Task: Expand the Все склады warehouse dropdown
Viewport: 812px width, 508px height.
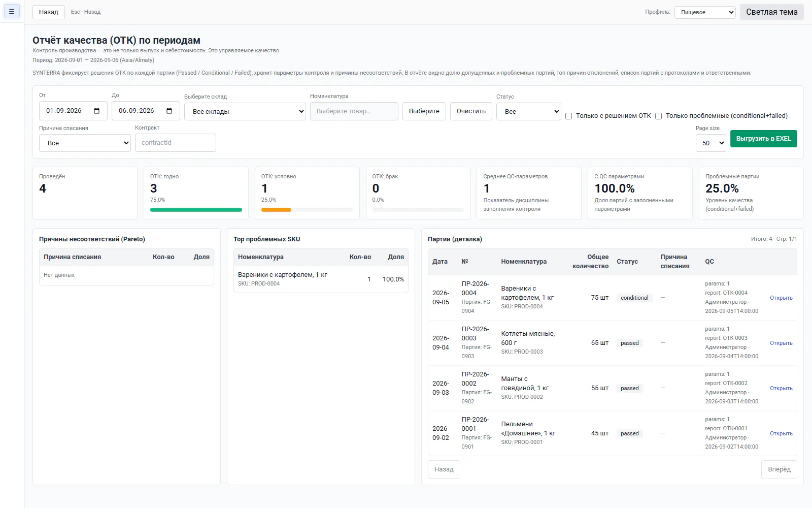Action: click(x=245, y=111)
